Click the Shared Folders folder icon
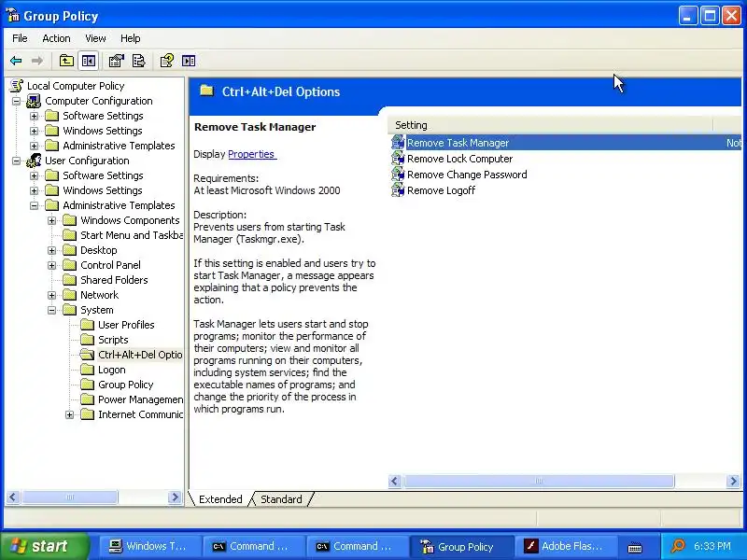Viewport: 747px width, 560px height. tap(69, 280)
